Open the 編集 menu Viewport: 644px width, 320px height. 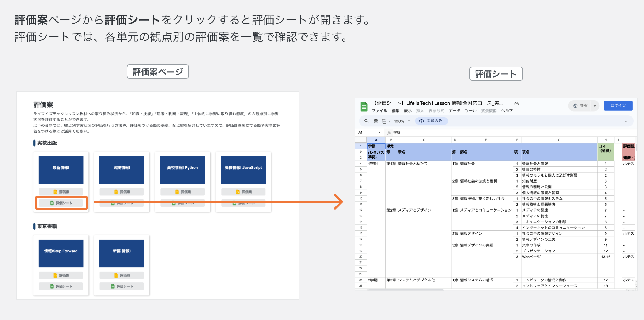click(x=396, y=111)
